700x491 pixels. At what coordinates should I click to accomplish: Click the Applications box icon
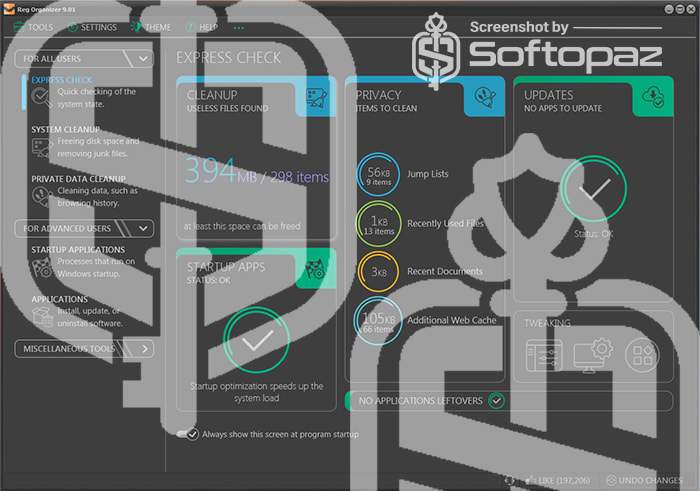click(43, 316)
